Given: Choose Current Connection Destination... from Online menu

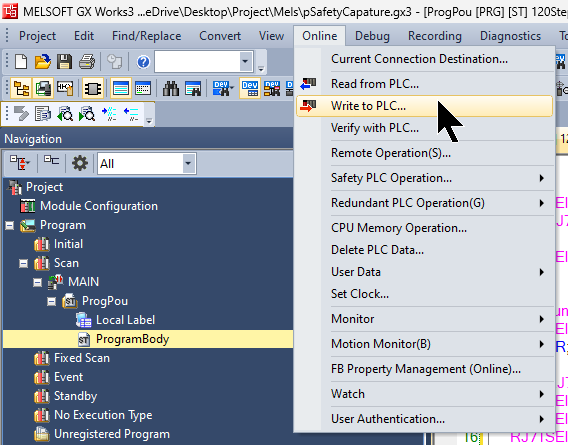Looking at the screenshot, I should pyautogui.click(x=425, y=59).
